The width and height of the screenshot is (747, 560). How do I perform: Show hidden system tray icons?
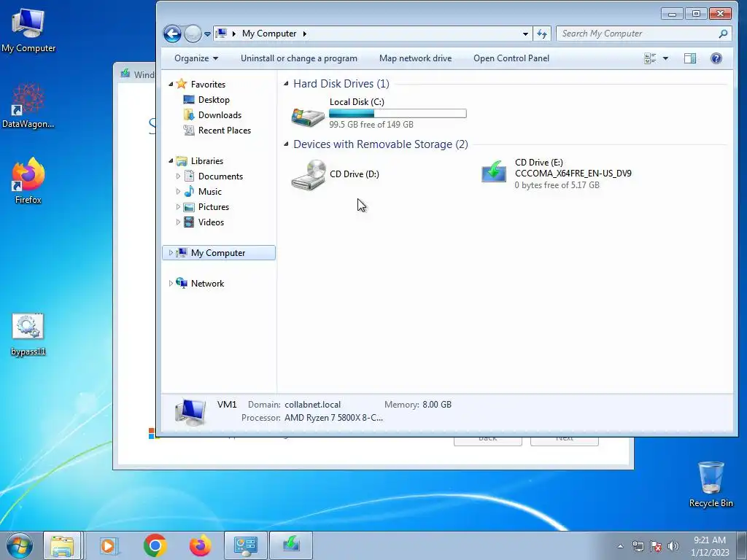(x=620, y=546)
